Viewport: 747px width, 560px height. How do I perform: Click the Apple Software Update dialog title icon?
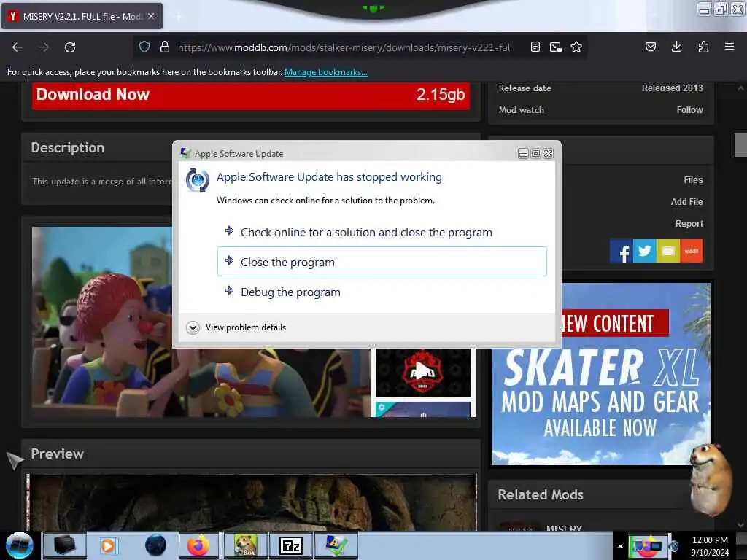click(185, 153)
